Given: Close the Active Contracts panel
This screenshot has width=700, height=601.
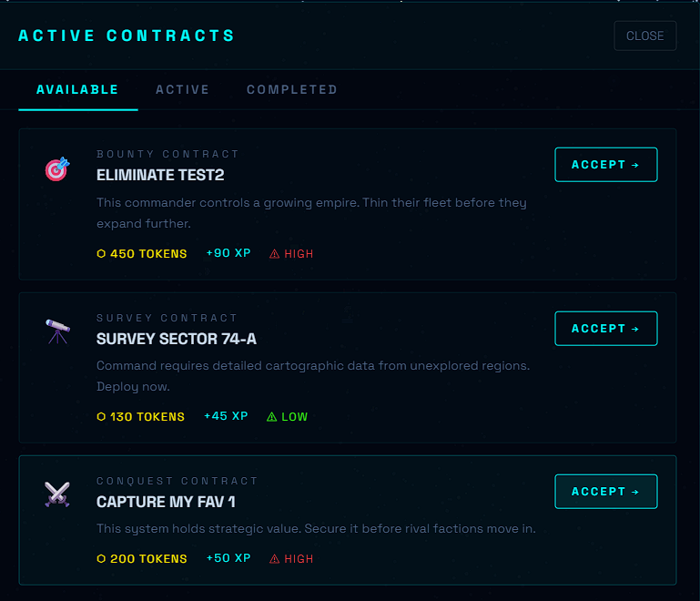Looking at the screenshot, I should (x=644, y=36).
